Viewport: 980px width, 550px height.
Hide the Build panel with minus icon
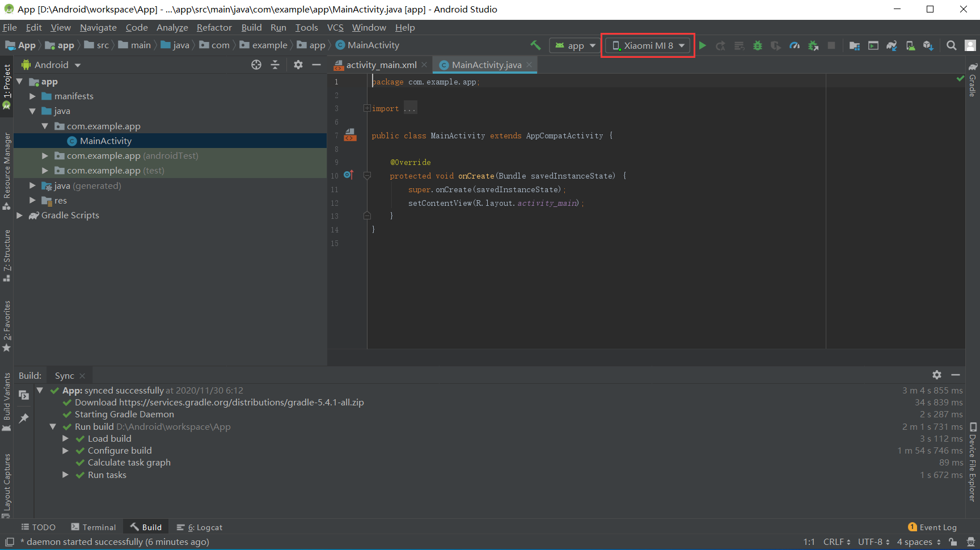pos(956,375)
